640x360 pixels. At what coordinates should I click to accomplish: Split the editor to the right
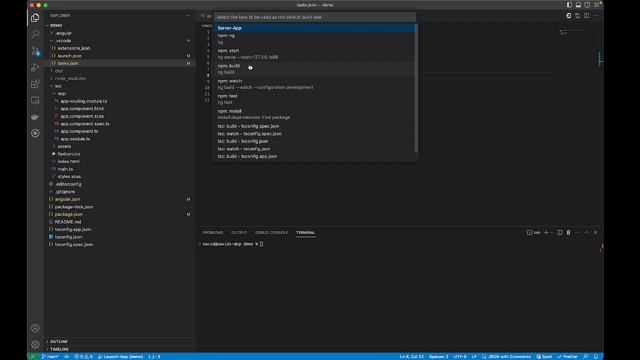[587, 16]
